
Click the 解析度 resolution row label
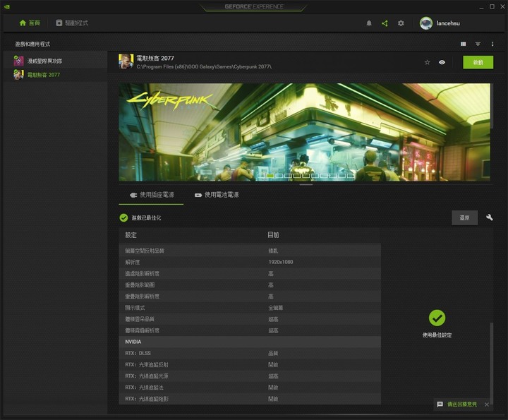click(132, 262)
